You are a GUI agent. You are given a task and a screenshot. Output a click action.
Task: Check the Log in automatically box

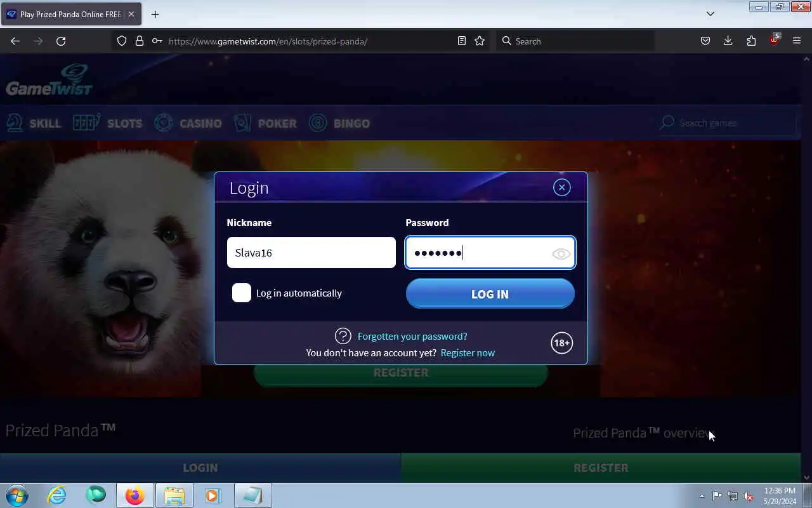click(242, 293)
